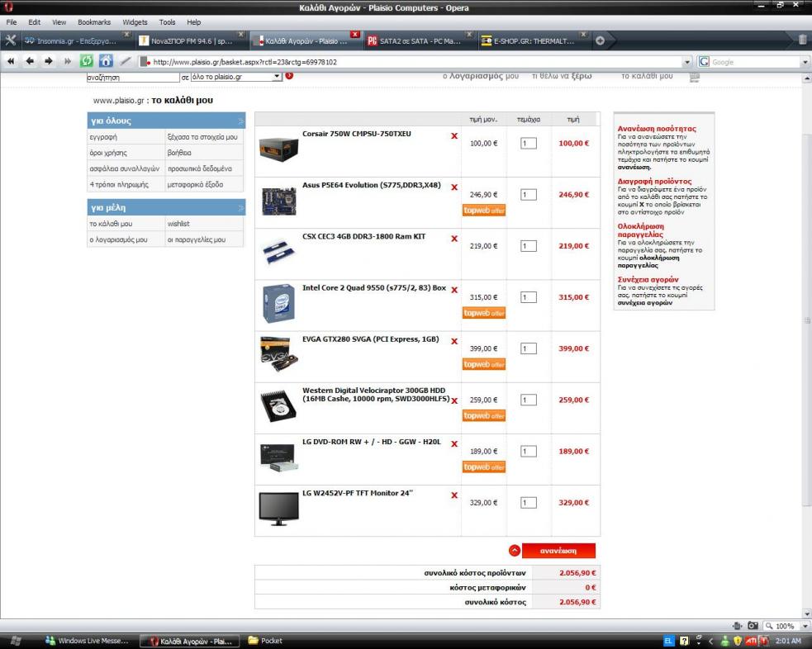Open the wishlist link
The width and height of the screenshot is (812, 649).
coord(178,224)
